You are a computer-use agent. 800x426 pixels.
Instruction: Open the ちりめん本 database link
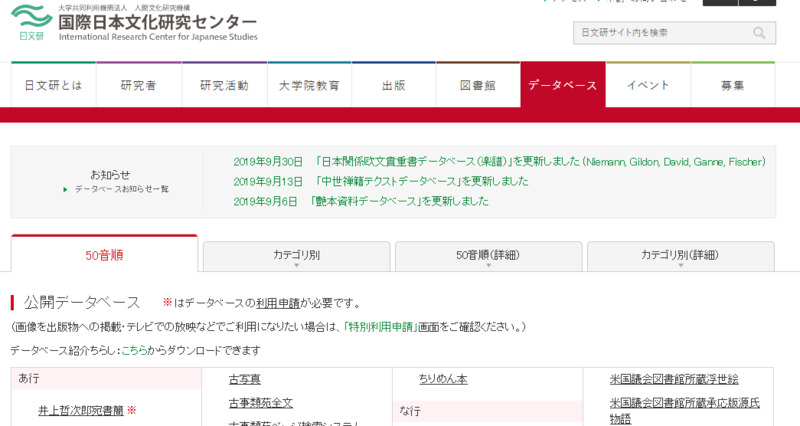(443, 380)
